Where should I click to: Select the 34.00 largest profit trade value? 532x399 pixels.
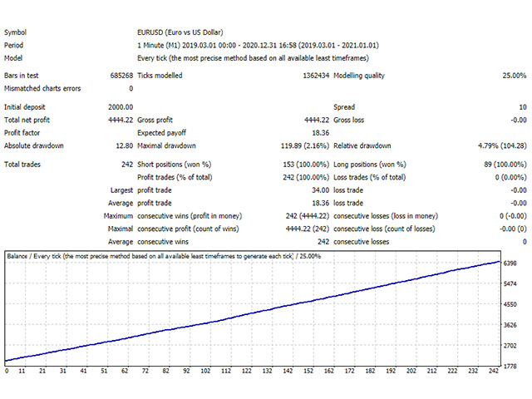coord(321,190)
